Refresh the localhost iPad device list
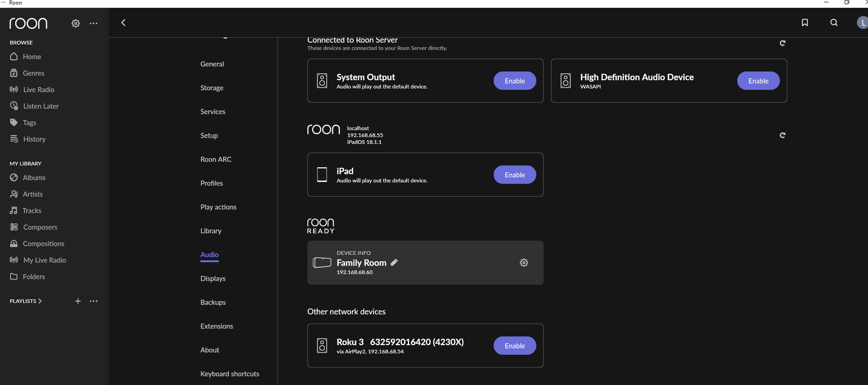This screenshot has width=868, height=385. 783,135
